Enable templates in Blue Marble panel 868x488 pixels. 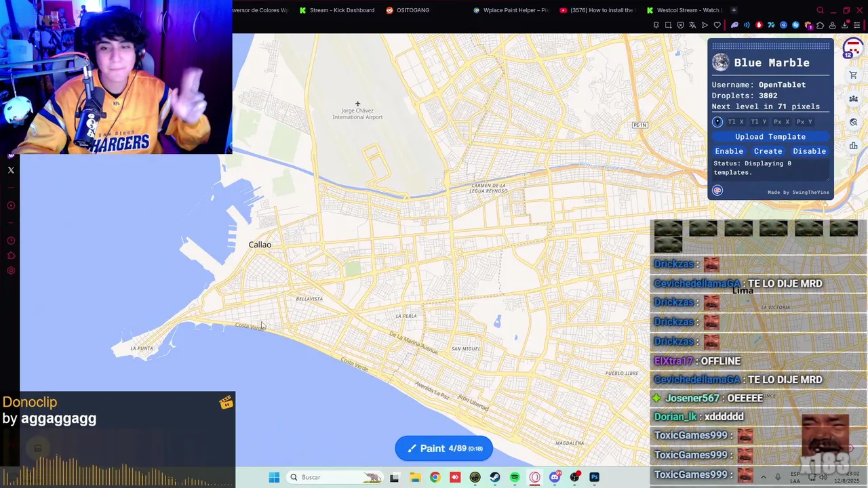pos(729,151)
